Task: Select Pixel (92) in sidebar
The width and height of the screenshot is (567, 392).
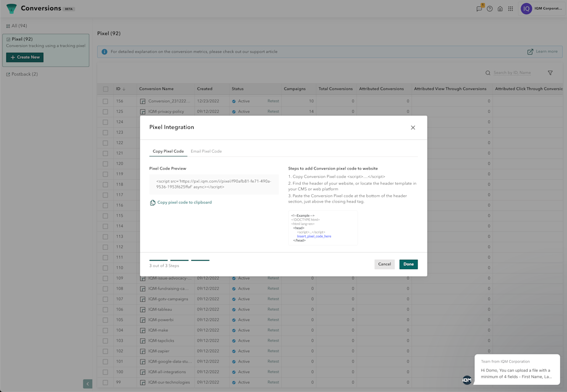Action: coord(46,50)
